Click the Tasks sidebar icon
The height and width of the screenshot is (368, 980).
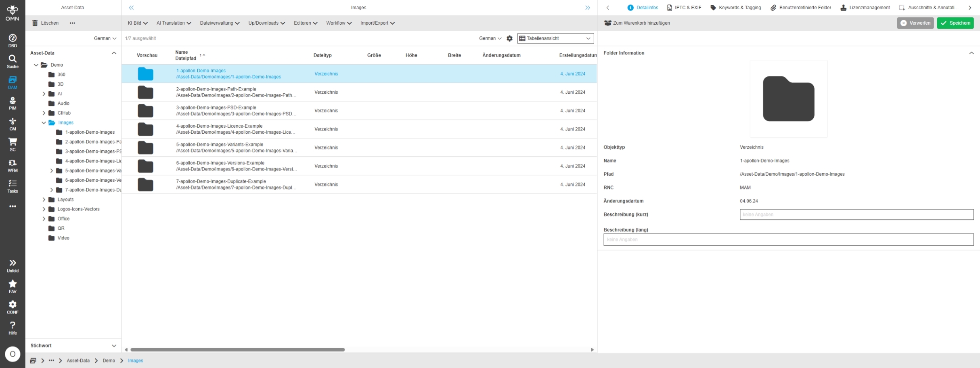coord(13,186)
